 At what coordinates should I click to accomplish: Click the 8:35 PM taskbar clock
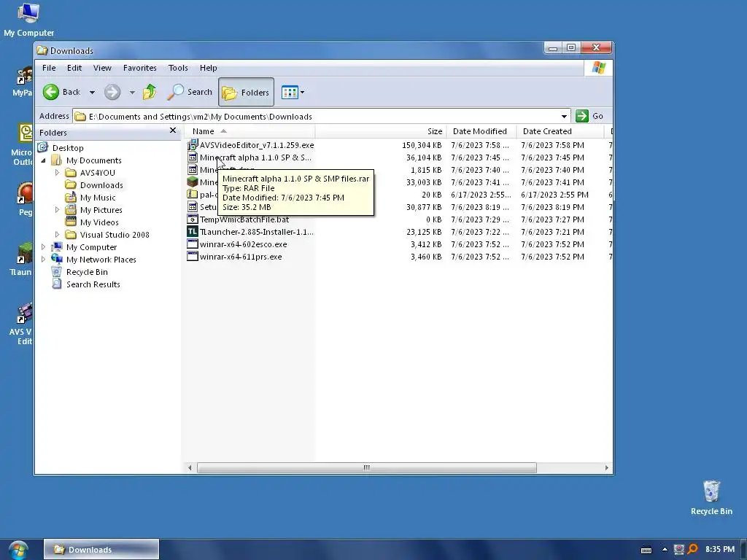pyautogui.click(x=720, y=550)
